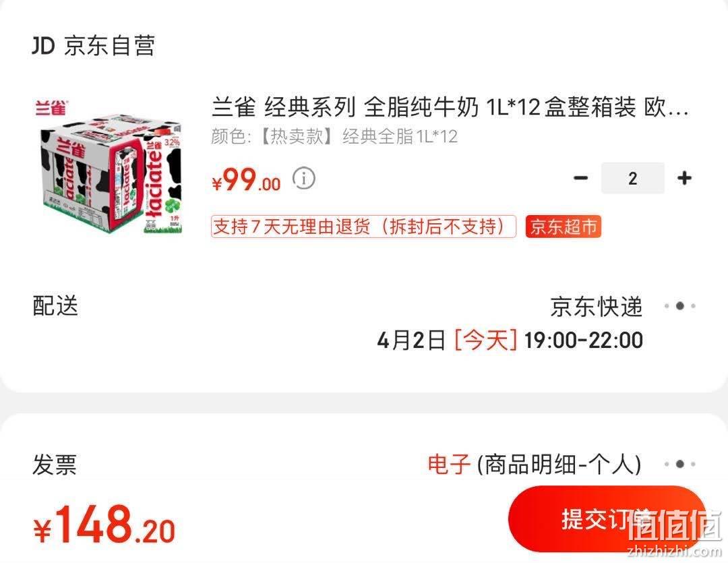Change the 京东快递 delivery method
The image size is (728, 563).
tap(596, 307)
